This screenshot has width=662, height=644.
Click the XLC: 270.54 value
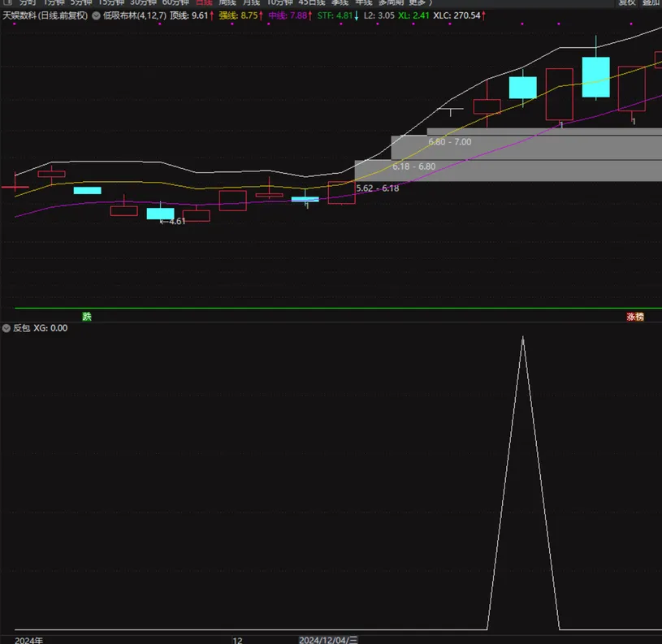point(460,15)
